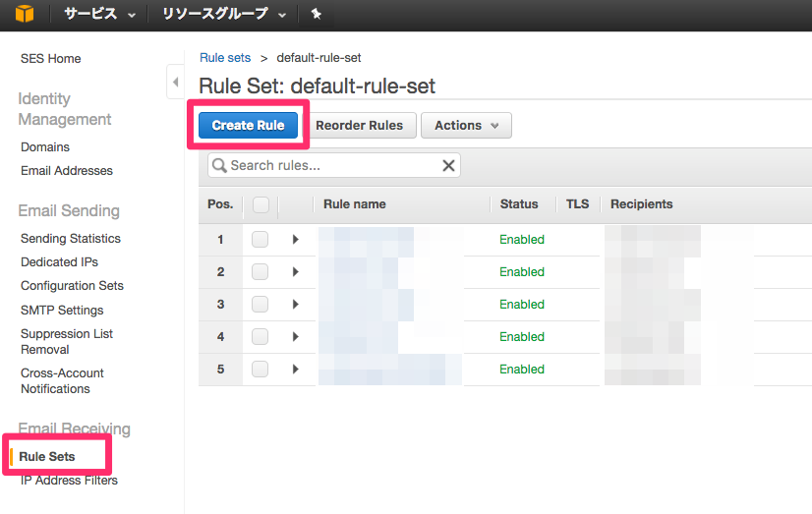812x514 pixels.
Task: Open Configuration Sets in the sidebar
Action: [72, 286]
